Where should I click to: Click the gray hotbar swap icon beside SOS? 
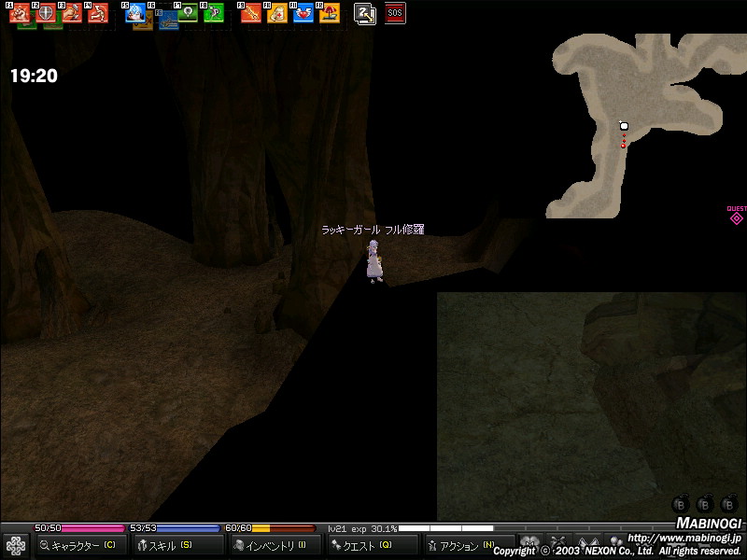(365, 13)
